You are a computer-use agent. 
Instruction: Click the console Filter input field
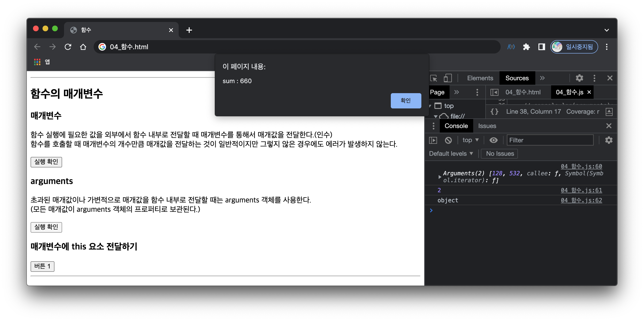[550, 140]
